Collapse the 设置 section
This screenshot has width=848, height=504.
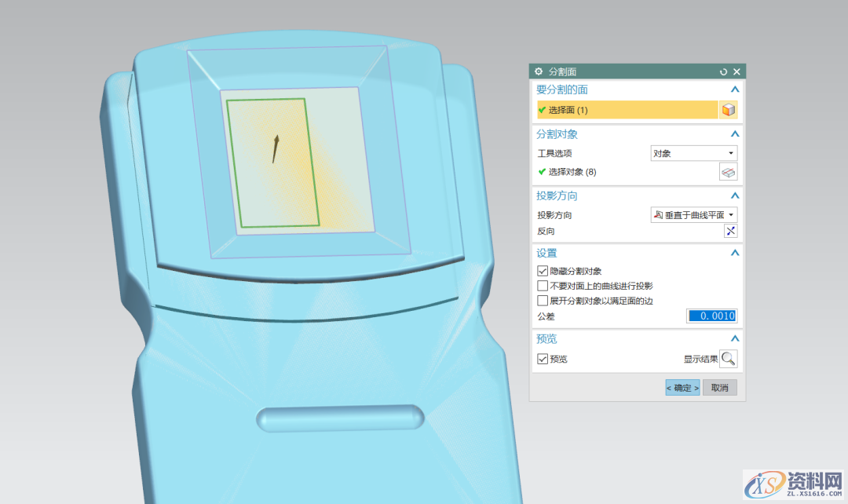(x=735, y=252)
